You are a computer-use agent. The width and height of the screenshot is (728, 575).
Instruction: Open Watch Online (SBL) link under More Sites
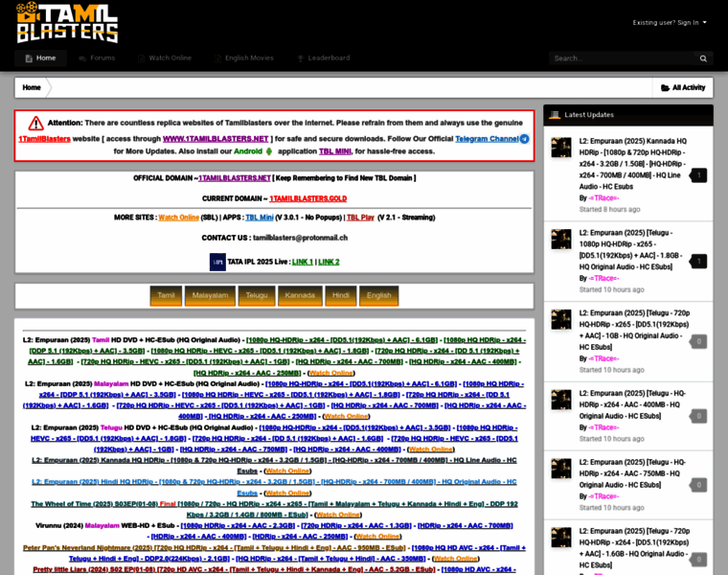coord(179,218)
